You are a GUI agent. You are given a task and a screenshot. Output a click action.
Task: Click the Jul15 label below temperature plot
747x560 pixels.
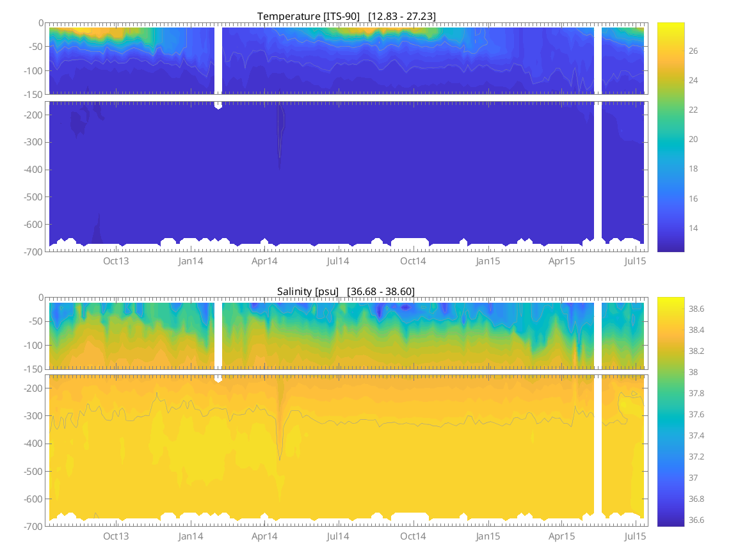pyautogui.click(x=635, y=261)
